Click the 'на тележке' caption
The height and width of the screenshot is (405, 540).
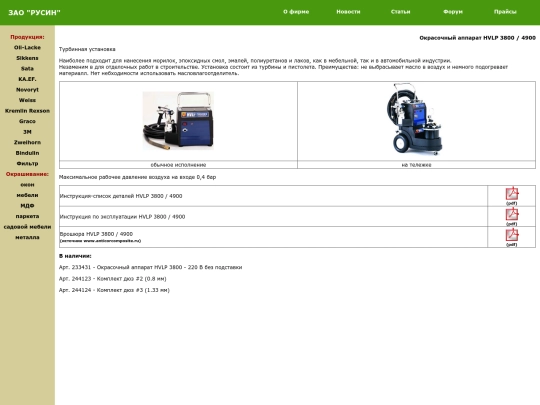pyautogui.click(x=416, y=165)
